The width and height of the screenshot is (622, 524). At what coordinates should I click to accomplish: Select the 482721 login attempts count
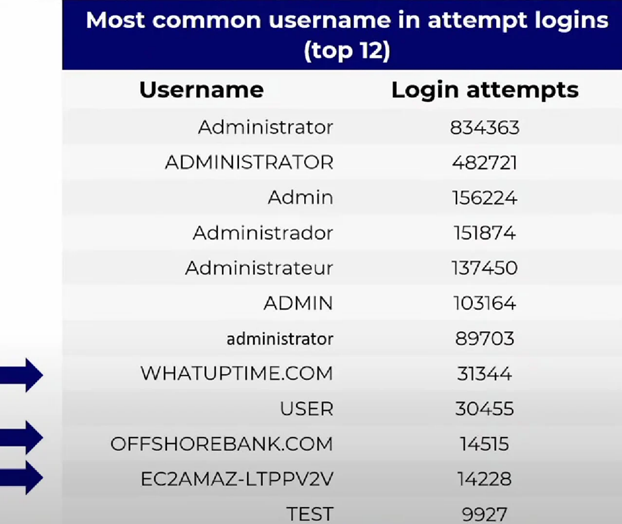[x=484, y=162]
